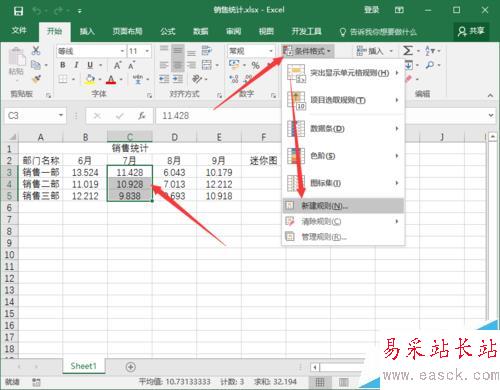
Task: Click the Insert Function fx icon
Action: click(142, 116)
